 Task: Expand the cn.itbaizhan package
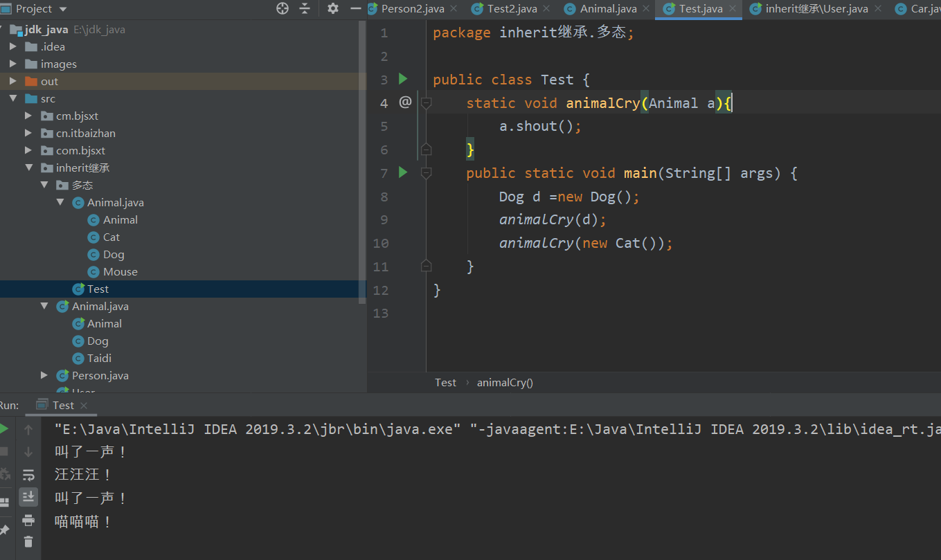pos(28,134)
